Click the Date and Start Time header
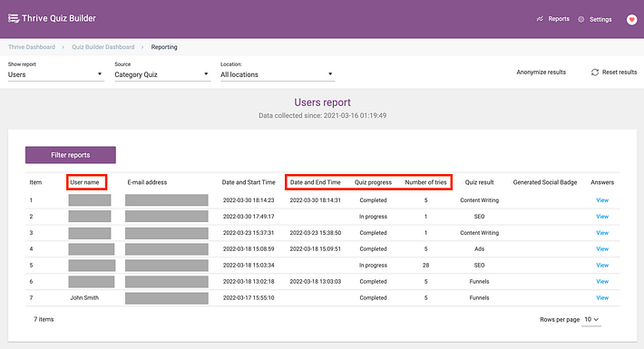This screenshot has height=349, width=644. pos(249,182)
